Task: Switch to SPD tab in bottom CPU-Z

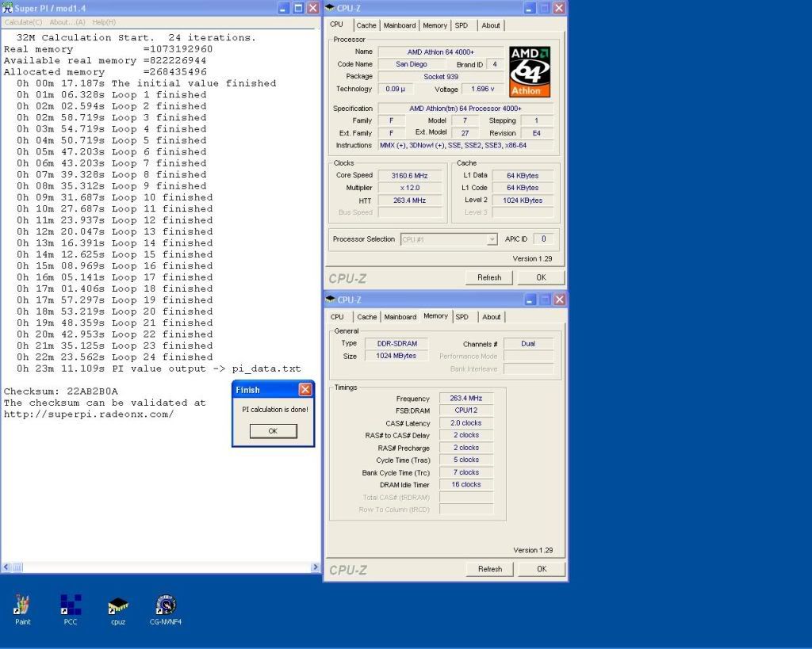Action: (x=462, y=317)
